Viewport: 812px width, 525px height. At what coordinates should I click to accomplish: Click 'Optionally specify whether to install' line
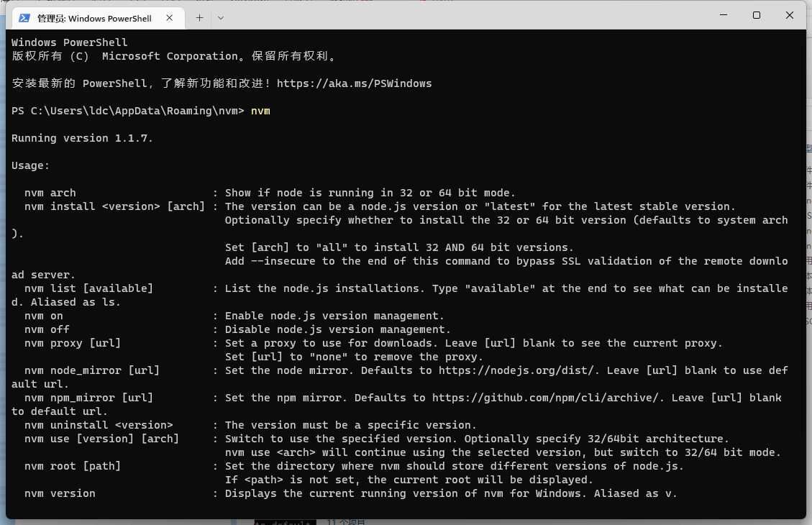(506, 220)
